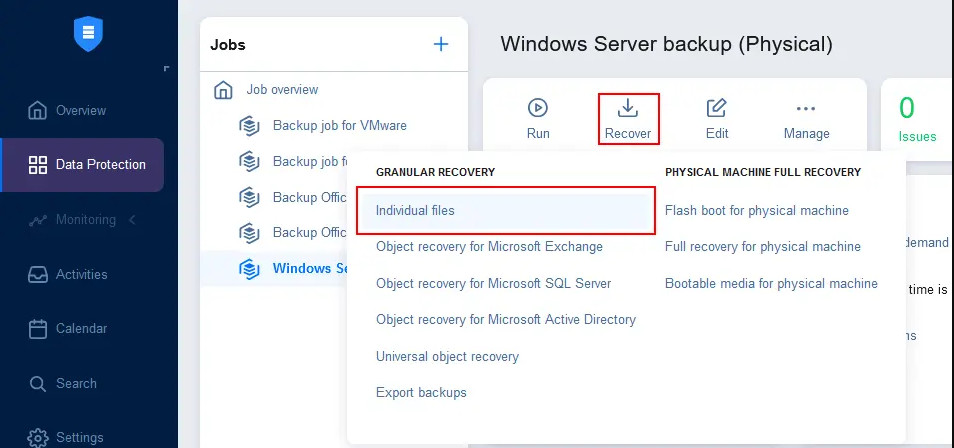
Task: Choose Object recovery for Microsoft Exchange
Action: click(x=489, y=247)
